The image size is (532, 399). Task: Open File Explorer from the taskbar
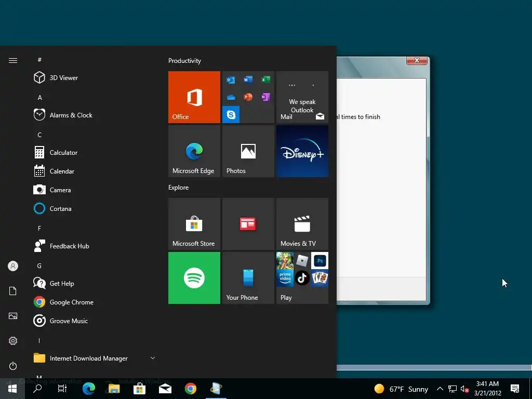click(x=114, y=389)
